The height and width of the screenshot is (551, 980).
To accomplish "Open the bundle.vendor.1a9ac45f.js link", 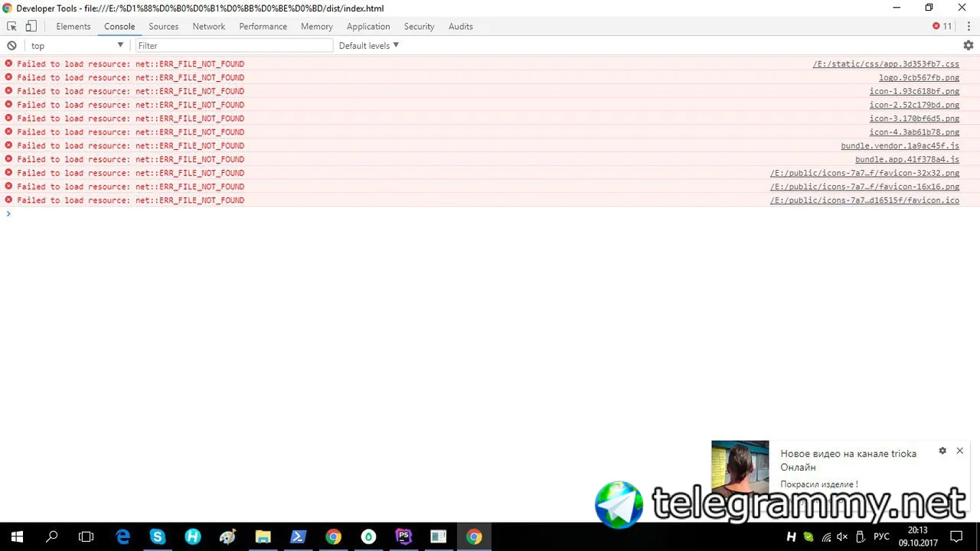I will coord(900,146).
